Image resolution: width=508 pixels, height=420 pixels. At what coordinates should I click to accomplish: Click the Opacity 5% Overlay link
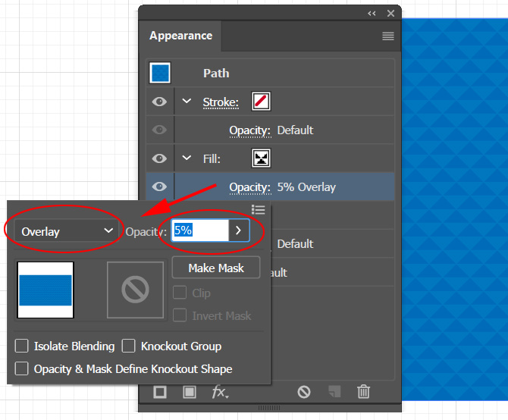coord(249,187)
